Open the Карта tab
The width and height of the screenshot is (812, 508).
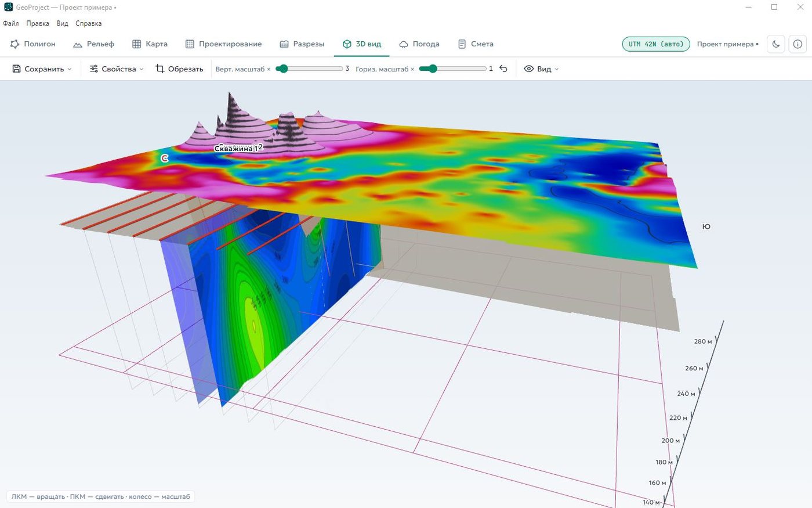point(150,44)
